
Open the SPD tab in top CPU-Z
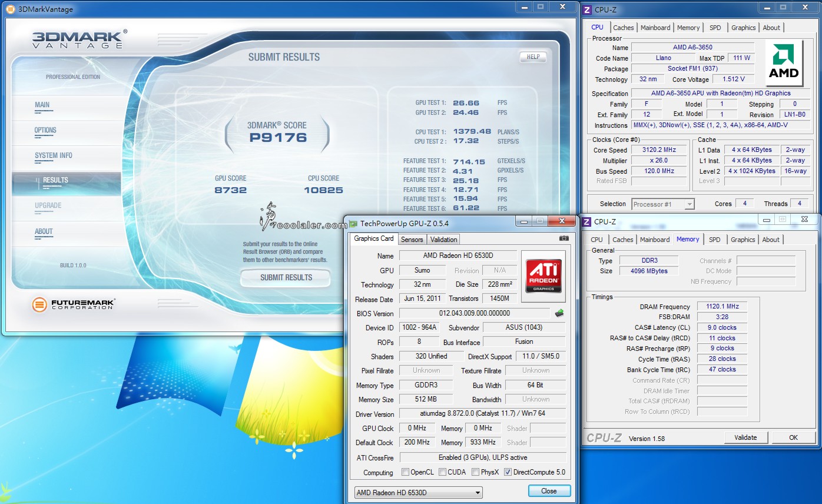(715, 28)
